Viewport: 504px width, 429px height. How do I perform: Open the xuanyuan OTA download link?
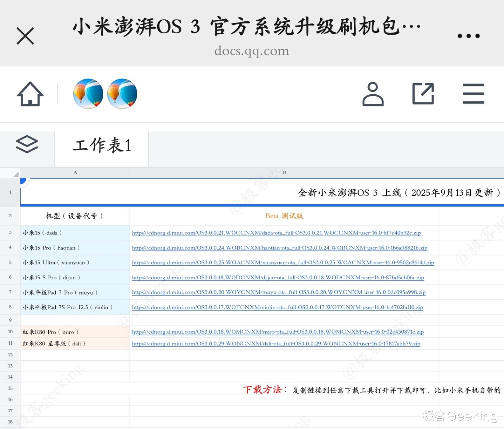pos(283,263)
